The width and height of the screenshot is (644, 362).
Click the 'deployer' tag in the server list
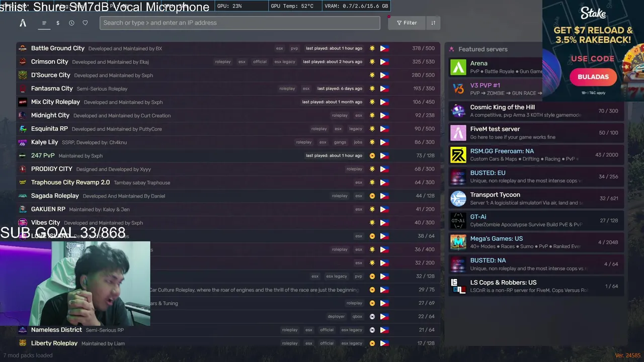(x=336, y=316)
